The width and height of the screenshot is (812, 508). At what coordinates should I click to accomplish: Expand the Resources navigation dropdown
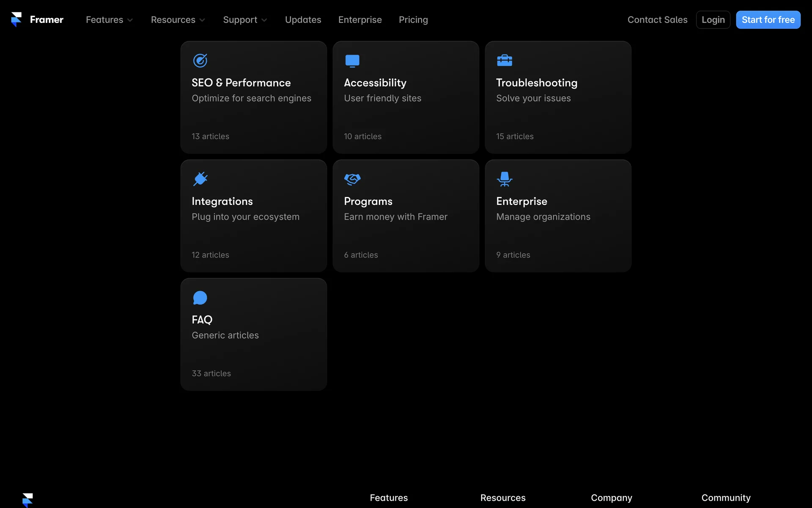(x=178, y=20)
